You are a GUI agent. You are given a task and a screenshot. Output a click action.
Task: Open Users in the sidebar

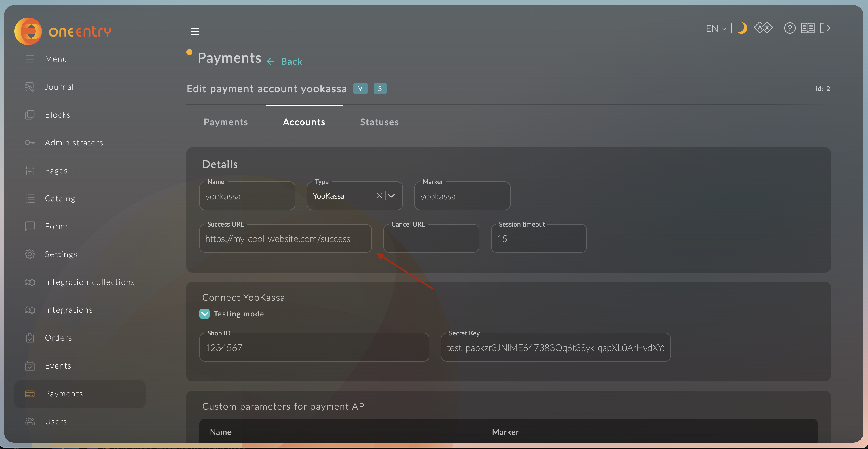tap(56, 421)
